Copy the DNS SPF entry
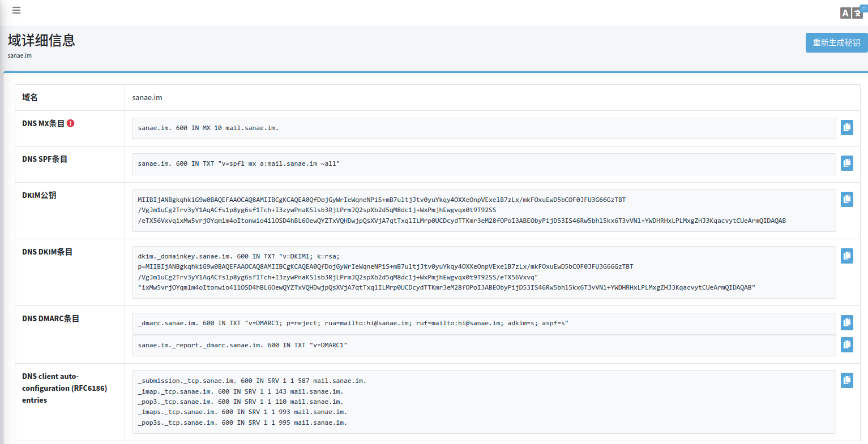 pos(847,163)
